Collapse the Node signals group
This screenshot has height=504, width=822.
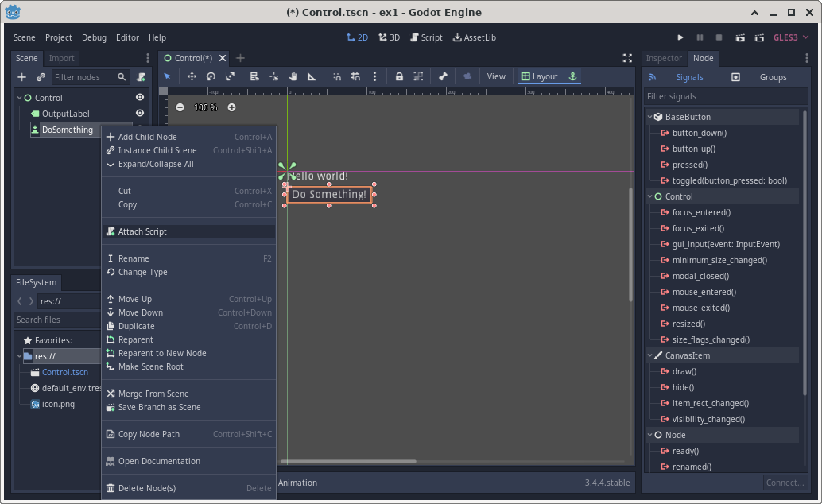tap(650, 435)
